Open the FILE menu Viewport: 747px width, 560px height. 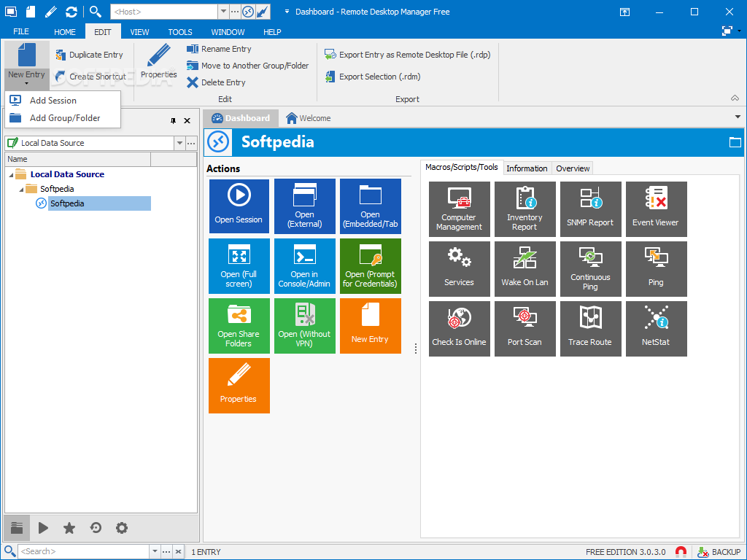pos(21,31)
